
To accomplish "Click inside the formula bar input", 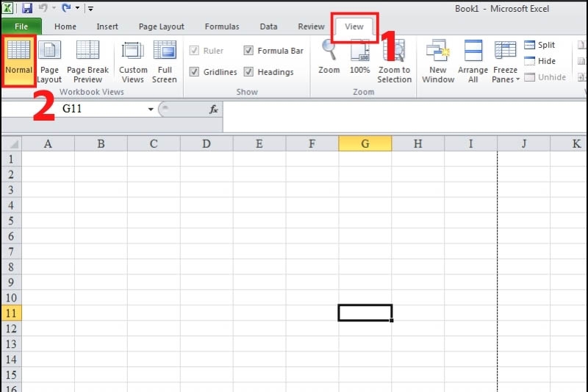I will (x=405, y=116).
